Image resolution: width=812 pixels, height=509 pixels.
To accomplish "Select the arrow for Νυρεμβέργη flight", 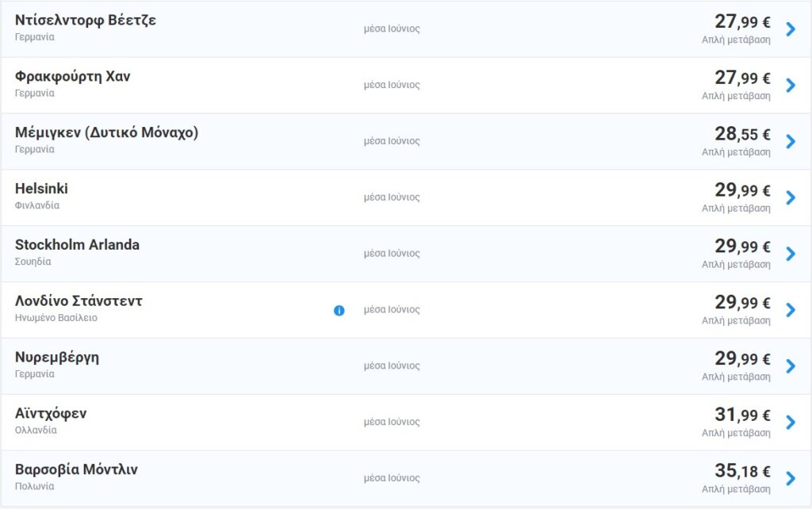I will click(790, 366).
